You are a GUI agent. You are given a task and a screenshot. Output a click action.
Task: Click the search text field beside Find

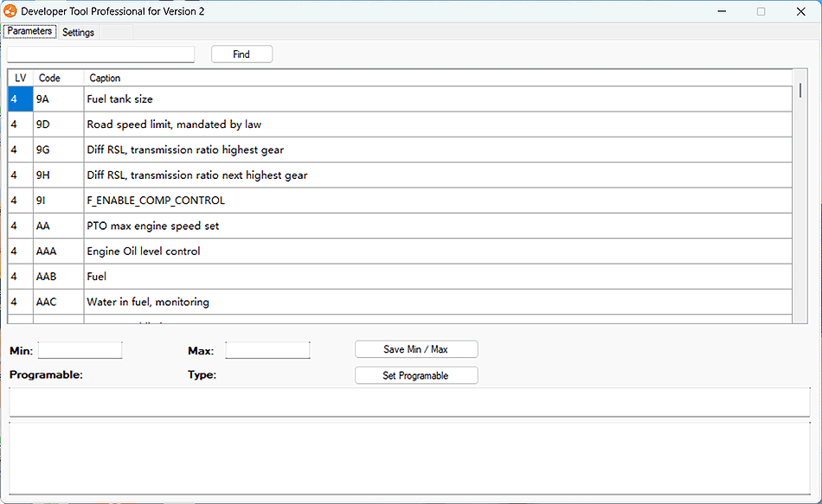[x=101, y=54]
